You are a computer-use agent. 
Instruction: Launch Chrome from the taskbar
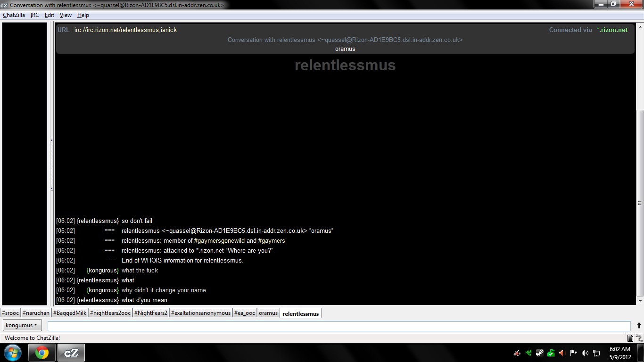coord(42,353)
